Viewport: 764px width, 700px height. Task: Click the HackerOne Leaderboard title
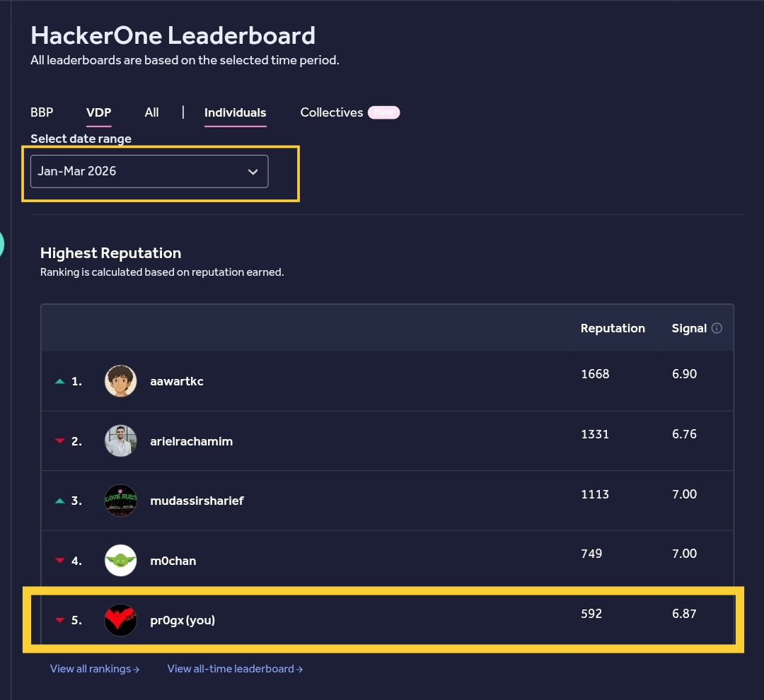click(x=173, y=35)
